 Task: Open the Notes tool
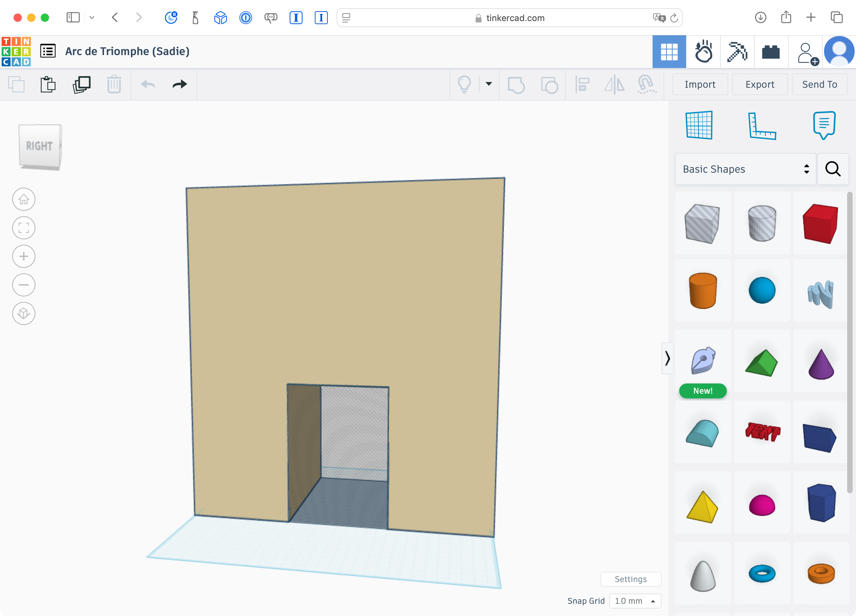click(x=824, y=125)
